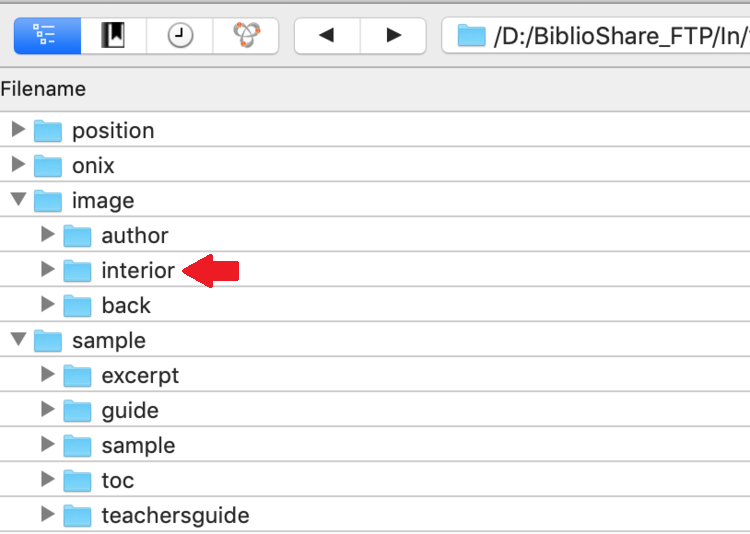Click the folder icon in the path bar
Screen dimensions: 750x534
click(x=471, y=36)
